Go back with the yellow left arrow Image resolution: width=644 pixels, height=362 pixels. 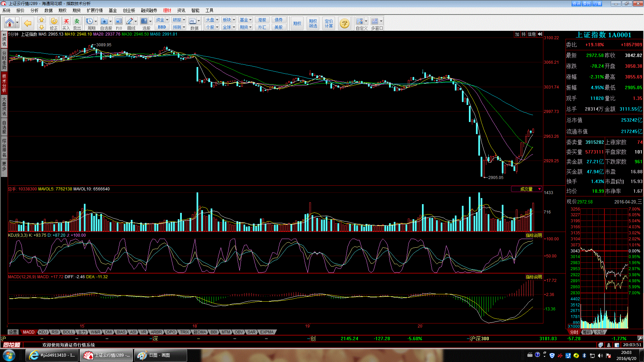(x=28, y=23)
